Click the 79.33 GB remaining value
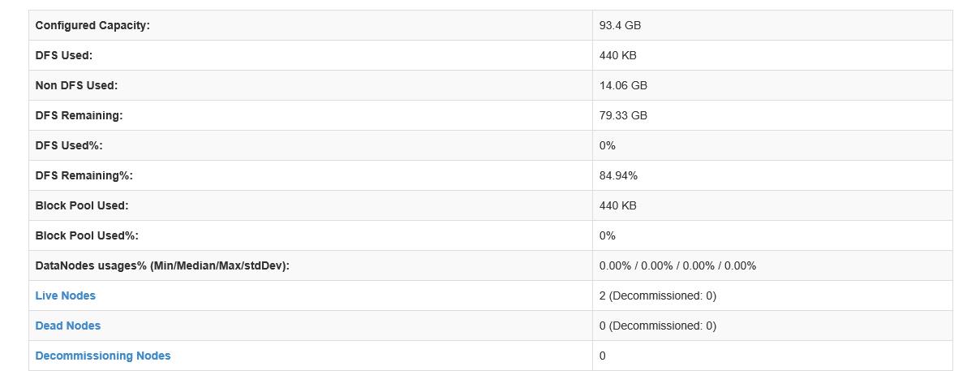The height and width of the screenshot is (371, 980). [x=623, y=115]
